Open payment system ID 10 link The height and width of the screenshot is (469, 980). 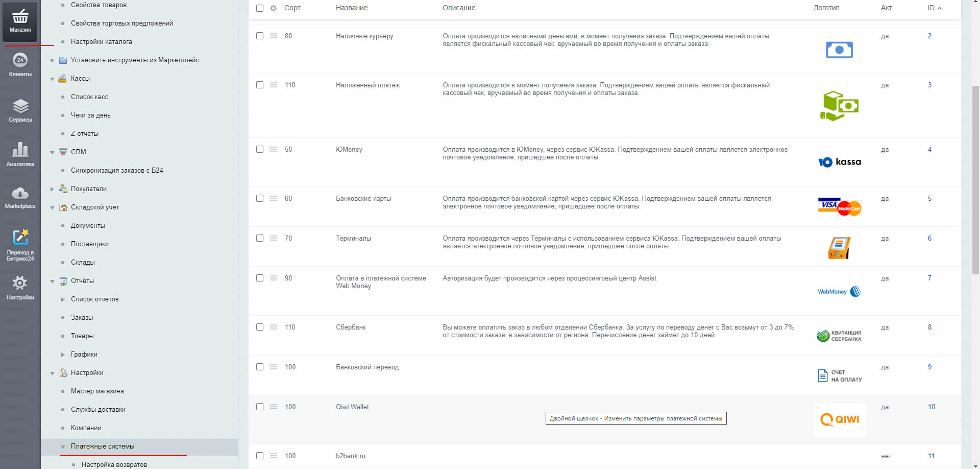(932, 407)
